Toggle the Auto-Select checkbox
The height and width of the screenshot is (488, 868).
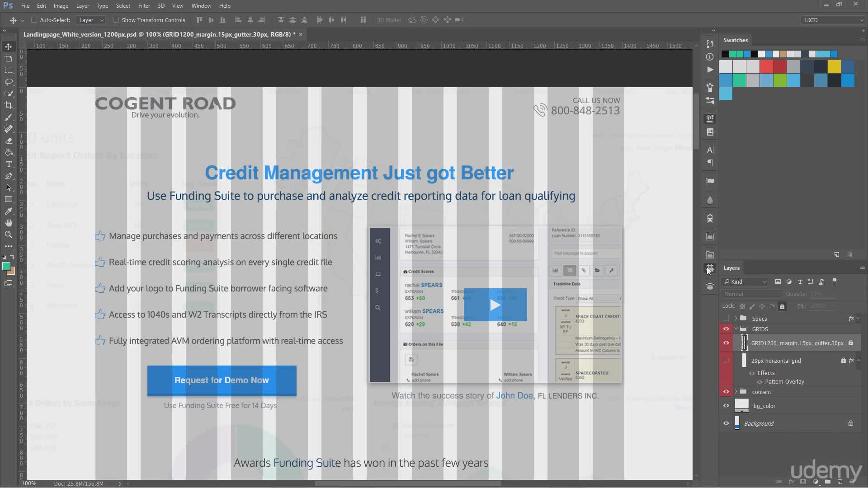[34, 20]
